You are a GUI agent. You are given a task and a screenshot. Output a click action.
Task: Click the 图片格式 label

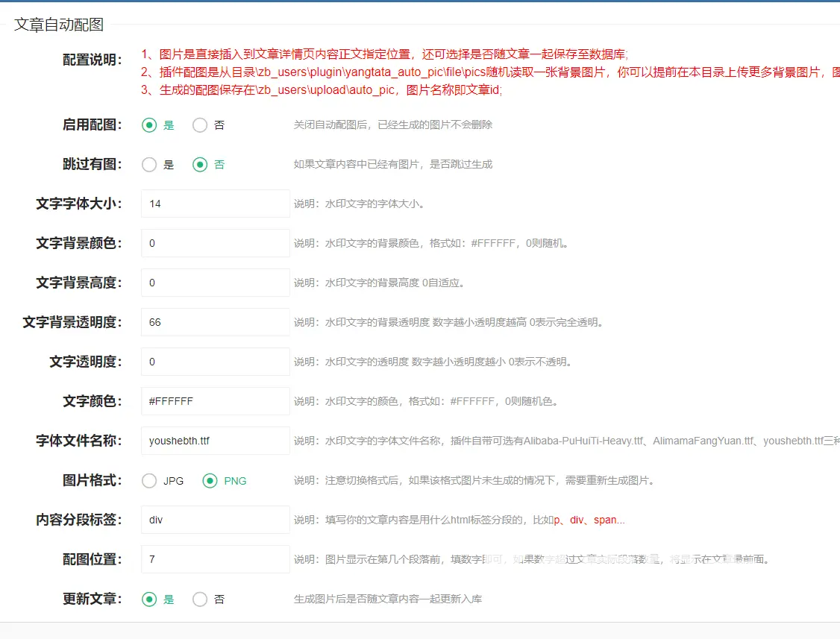(93, 480)
